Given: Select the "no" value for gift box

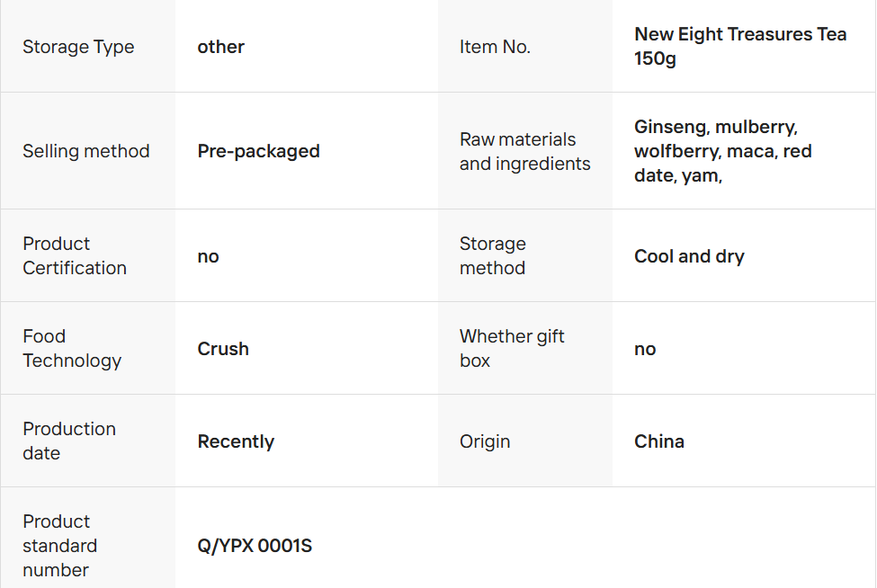Looking at the screenshot, I should [x=645, y=349].
